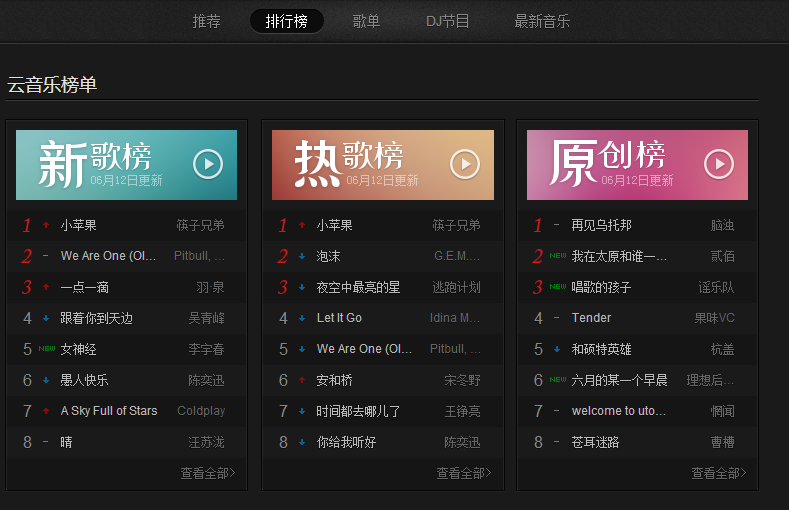Click artist Idina M...
789x510 pixels.
tap(455, 318)
